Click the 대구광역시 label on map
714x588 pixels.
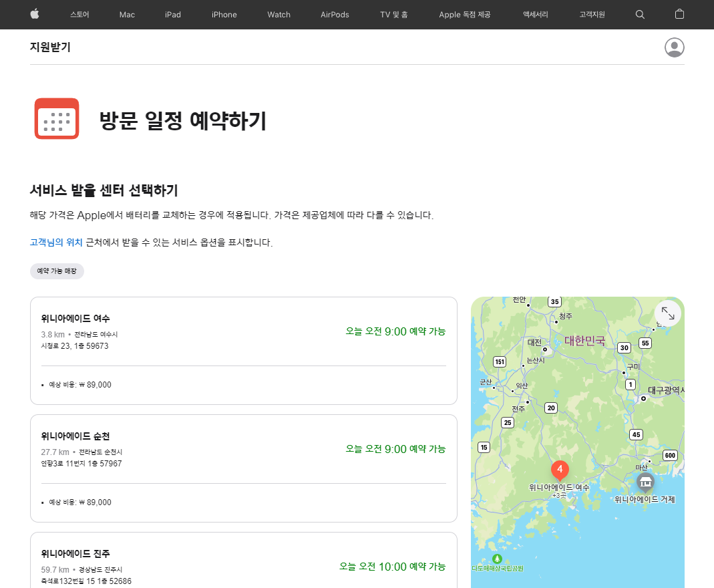666,390
